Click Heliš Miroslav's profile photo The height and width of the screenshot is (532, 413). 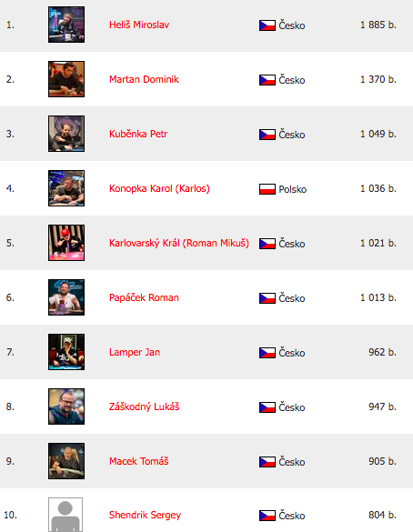tap(66, 25)
